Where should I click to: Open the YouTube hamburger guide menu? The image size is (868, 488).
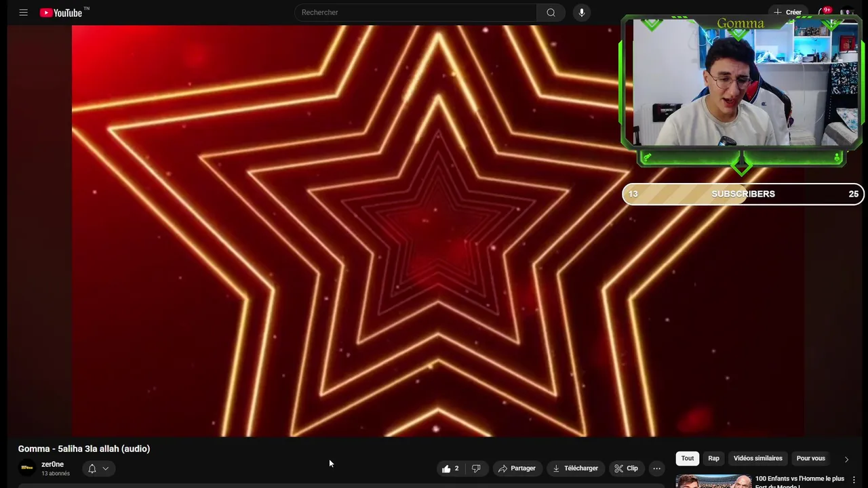pyautogui.click(x=24, y=12)
